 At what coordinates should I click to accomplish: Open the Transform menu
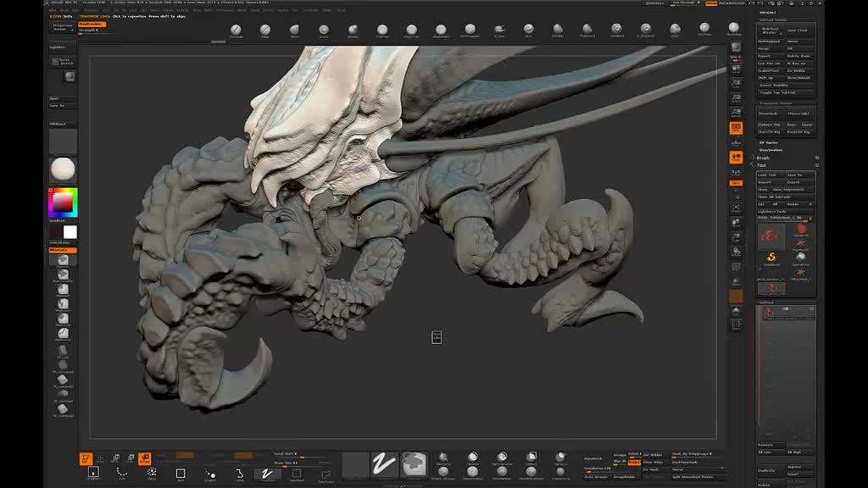(310, 10)
